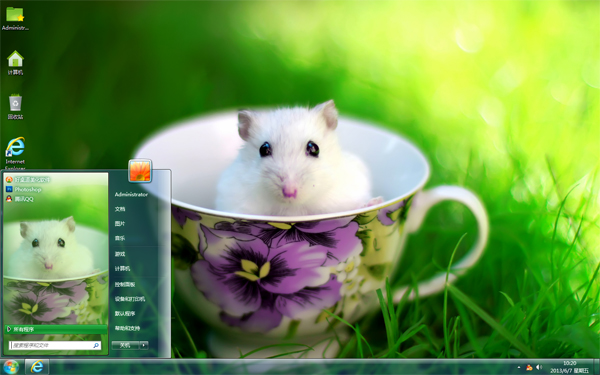Open the shutdown options arrow next to 关机

(144, 345)
